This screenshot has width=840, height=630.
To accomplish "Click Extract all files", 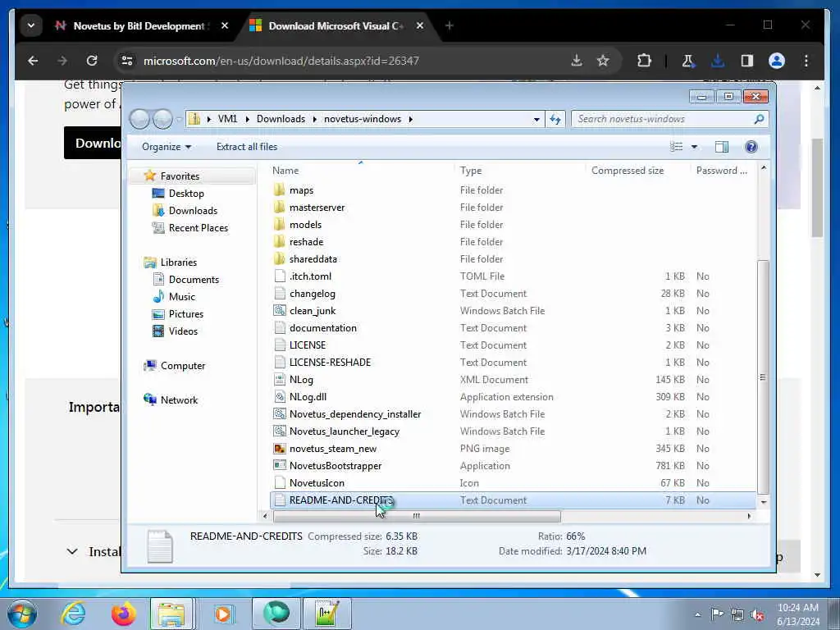I will pyautogui.click(x=247, y=147).
